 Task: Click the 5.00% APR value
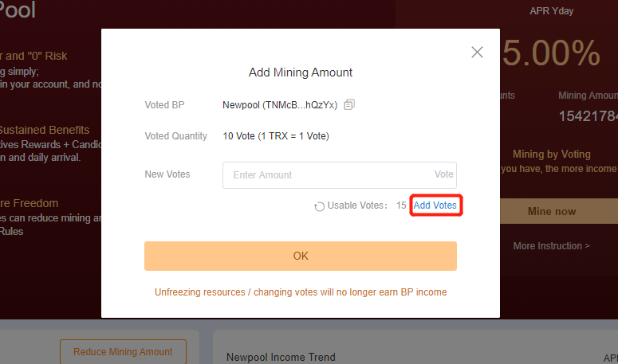point(551,53)
